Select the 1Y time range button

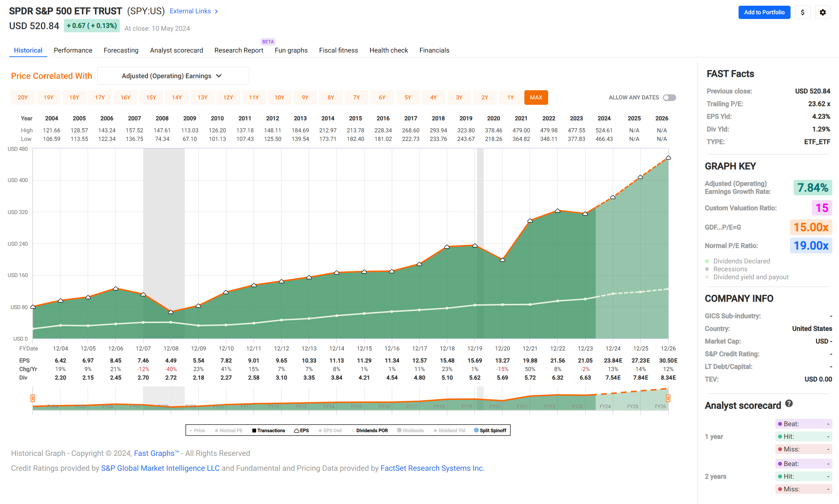pyautogui.click(x=510, y=98)
